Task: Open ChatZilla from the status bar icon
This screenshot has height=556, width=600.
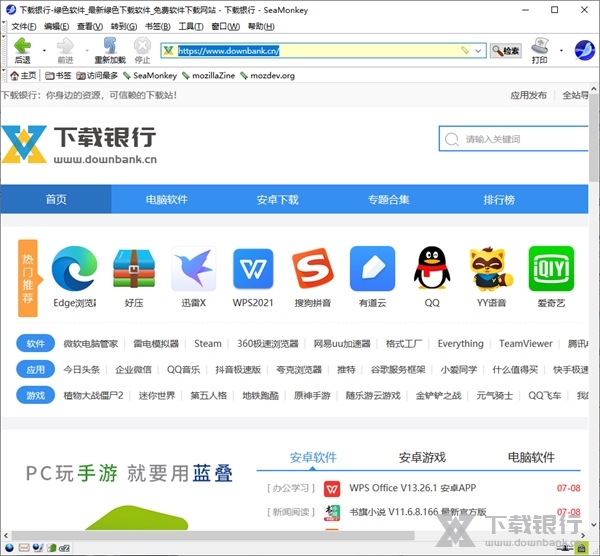Action: click(x=64, y=548)
